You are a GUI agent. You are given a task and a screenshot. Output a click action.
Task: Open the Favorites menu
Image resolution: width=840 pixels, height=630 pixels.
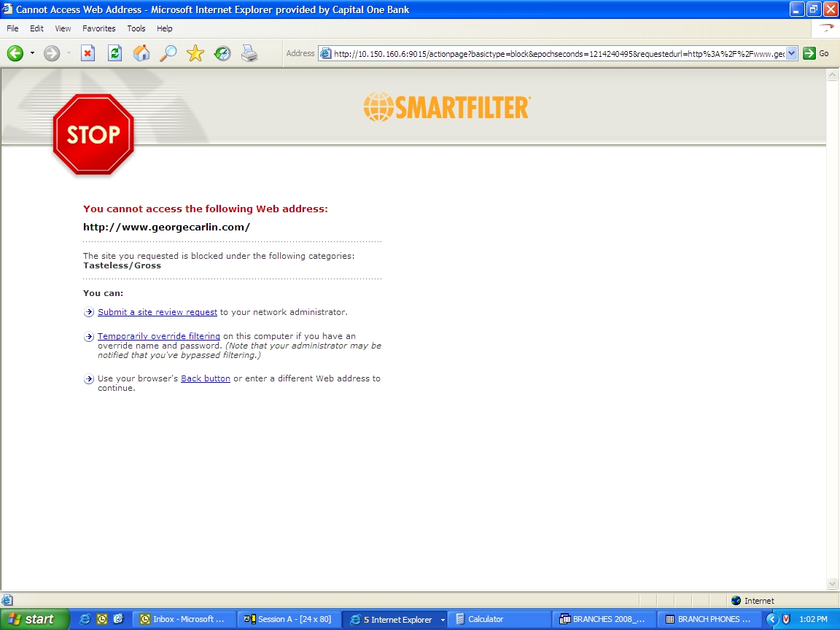click(98, 28)
